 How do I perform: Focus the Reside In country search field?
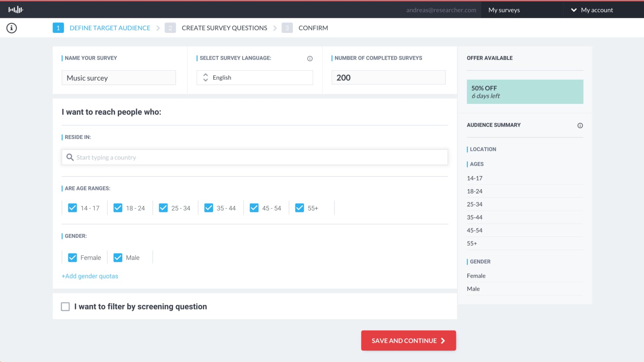pos(258,157)
